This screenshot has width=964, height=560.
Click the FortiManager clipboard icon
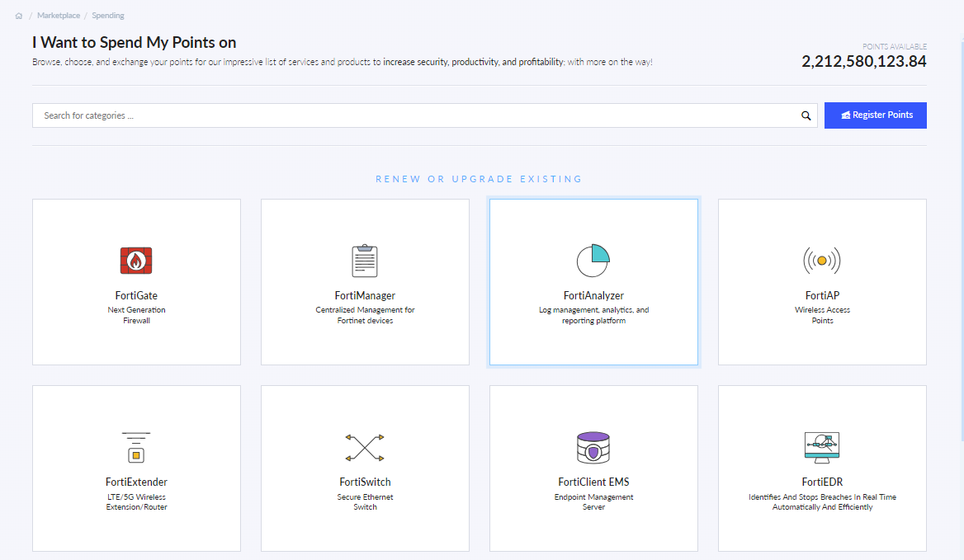[x=365, y=261]
